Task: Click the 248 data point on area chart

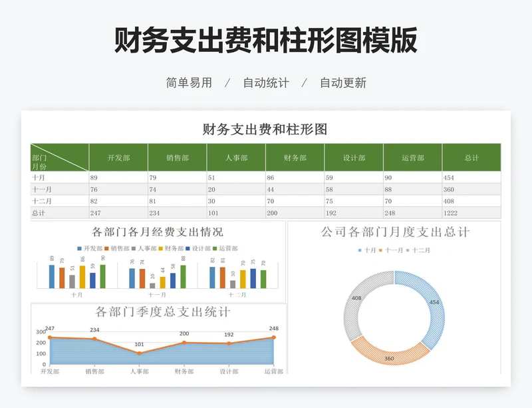Action: 273,337
